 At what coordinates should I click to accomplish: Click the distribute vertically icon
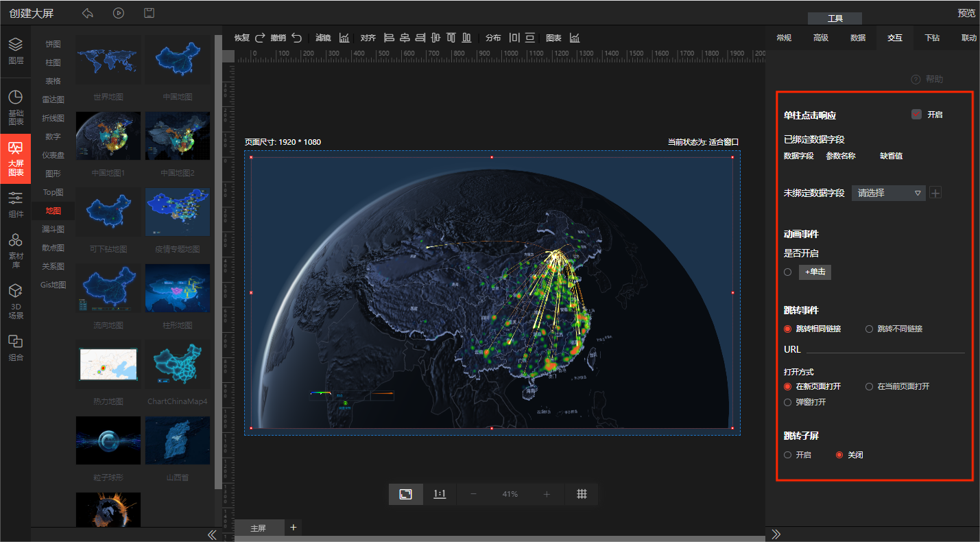click(x=530, y=38)
